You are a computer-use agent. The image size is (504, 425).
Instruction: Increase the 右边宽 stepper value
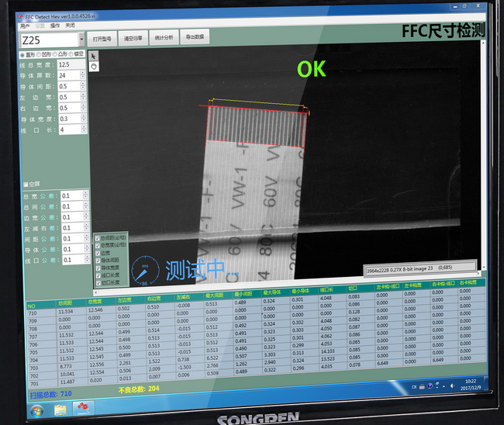click(x=84, y=105)
